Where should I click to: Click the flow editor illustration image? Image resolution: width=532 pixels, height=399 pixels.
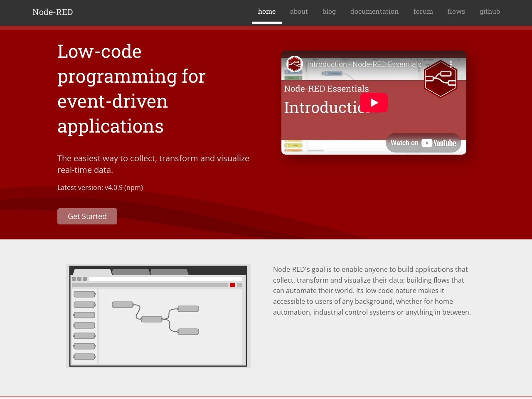coord(158,316)
